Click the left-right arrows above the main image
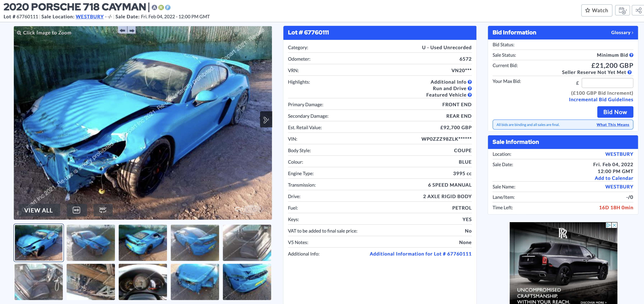Image resolution: width=644 pixels, height=304 pixels. (127, 30)
